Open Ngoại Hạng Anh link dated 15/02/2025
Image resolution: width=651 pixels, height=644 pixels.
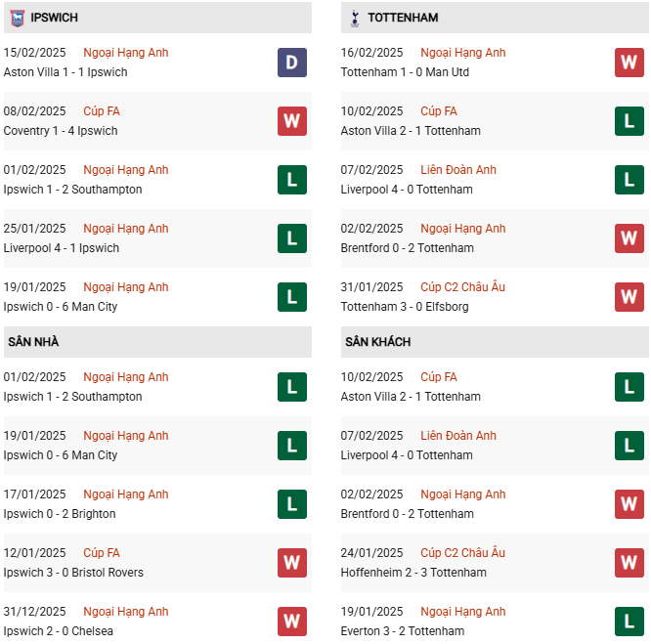(x=126, y=53)
